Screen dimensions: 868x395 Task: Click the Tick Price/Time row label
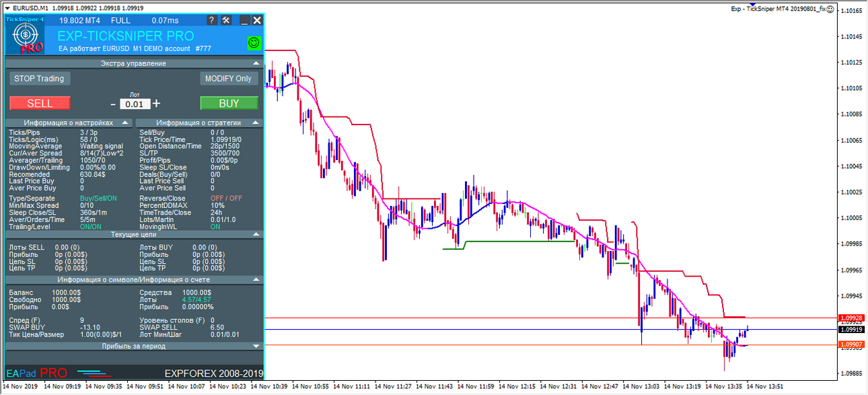(x=162, y=139)
